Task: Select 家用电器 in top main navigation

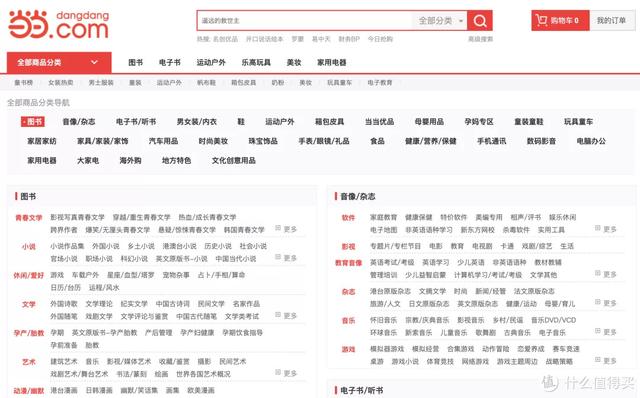Action: tap(332, 62)
